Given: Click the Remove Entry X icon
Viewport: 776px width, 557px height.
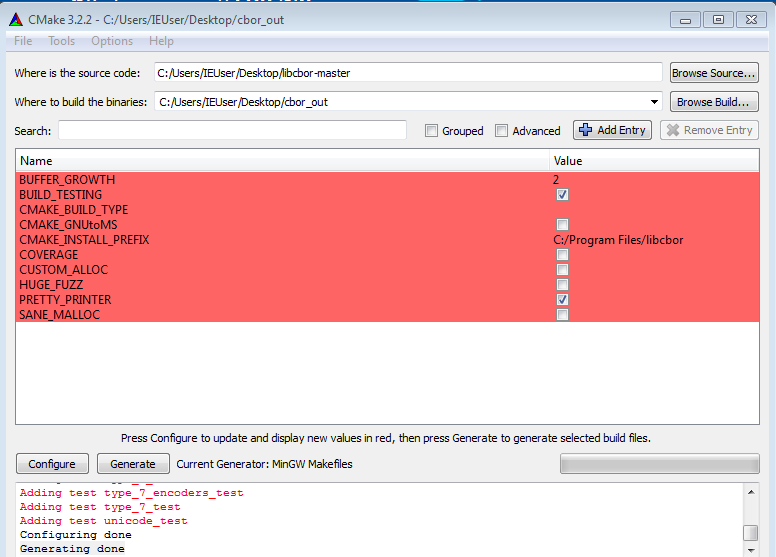Looking at the screenshot, I should point(673,130).
